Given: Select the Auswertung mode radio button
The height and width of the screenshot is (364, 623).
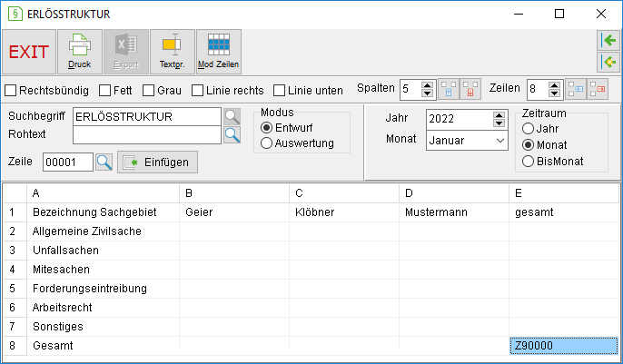Looking at the screenshot, I should click(266, 143).
